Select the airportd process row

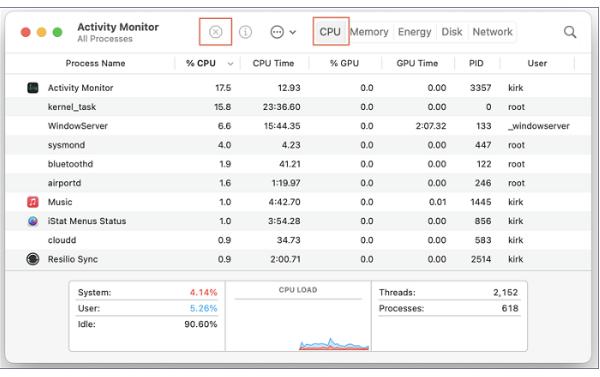298,183
